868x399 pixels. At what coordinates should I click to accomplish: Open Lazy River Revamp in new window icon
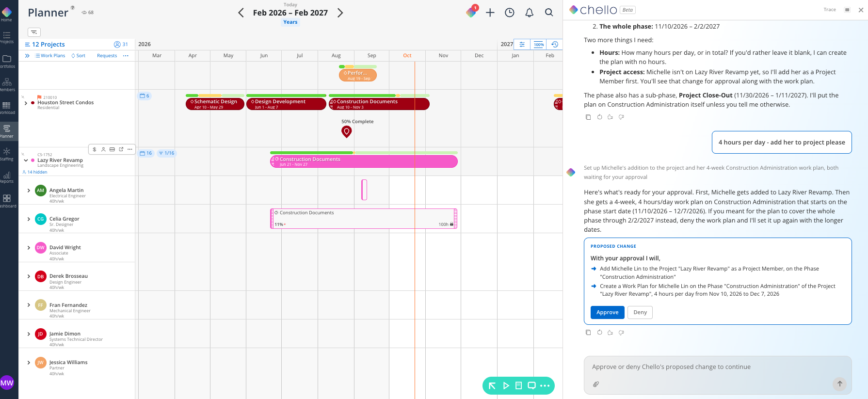coord(121,149)
